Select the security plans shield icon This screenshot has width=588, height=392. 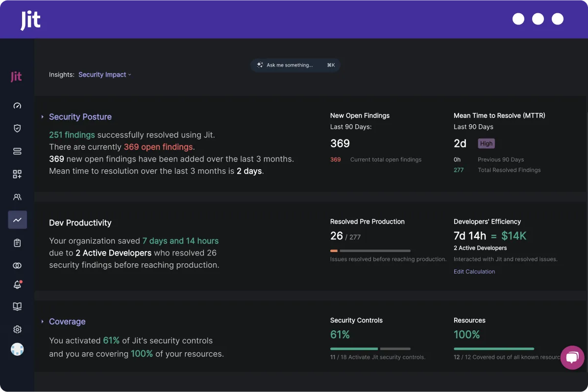point(17,128)
